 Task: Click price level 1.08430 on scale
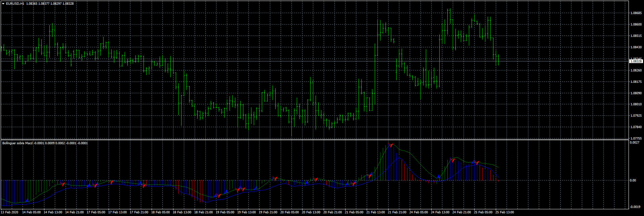pyautogui.click(x=636, y=47)
